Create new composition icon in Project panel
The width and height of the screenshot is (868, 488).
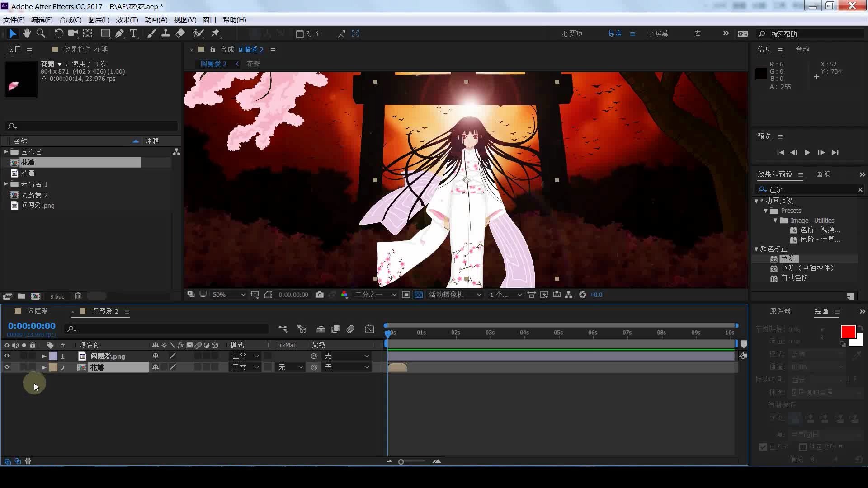(x=35, y=296)
